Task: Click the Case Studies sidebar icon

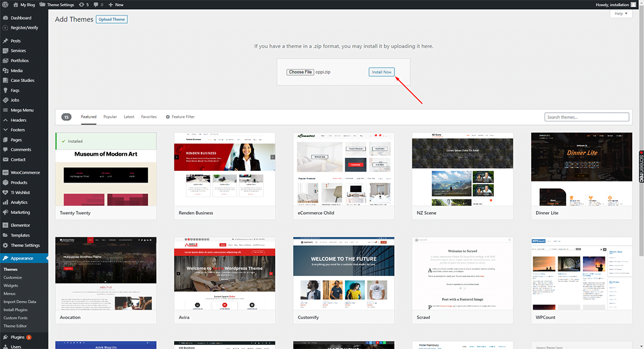Action: point(5,81)
